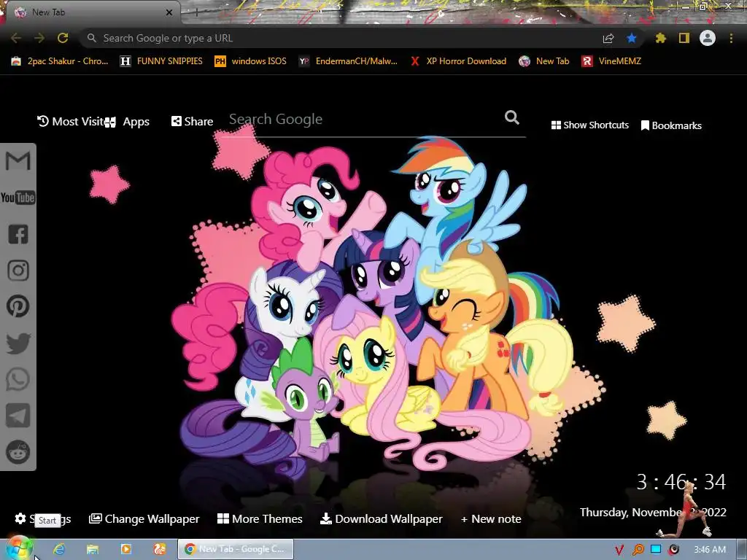Image resolution: width=747 pixels, height=560 pixels.
Task: Click the round black tray icon
Action: pyautogui.click(x=673, y=550)
